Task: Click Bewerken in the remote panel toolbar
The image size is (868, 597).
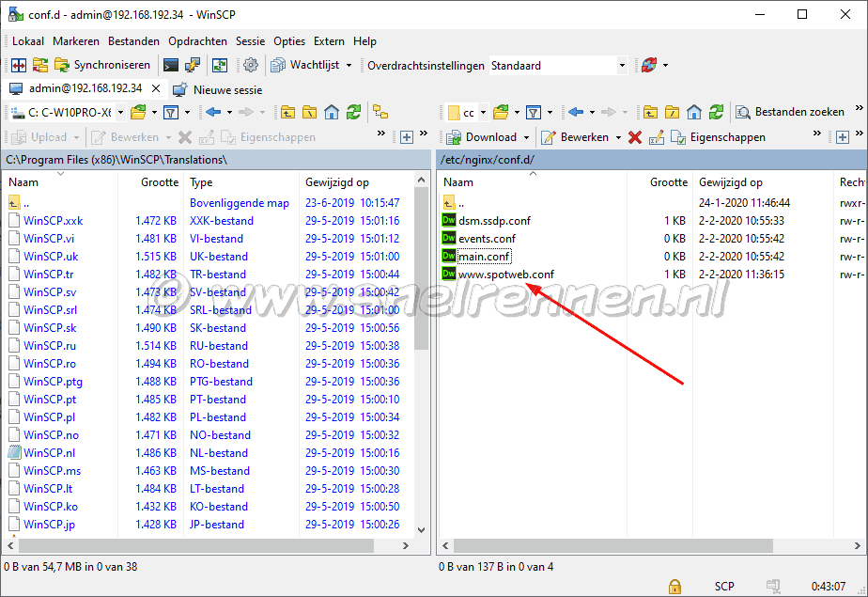Action: (x=575, y=137)
